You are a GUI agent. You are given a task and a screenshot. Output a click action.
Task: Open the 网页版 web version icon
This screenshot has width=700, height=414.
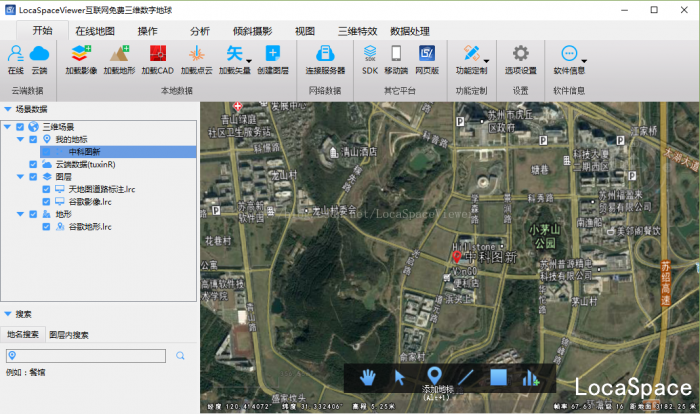(x=427, y=53)
